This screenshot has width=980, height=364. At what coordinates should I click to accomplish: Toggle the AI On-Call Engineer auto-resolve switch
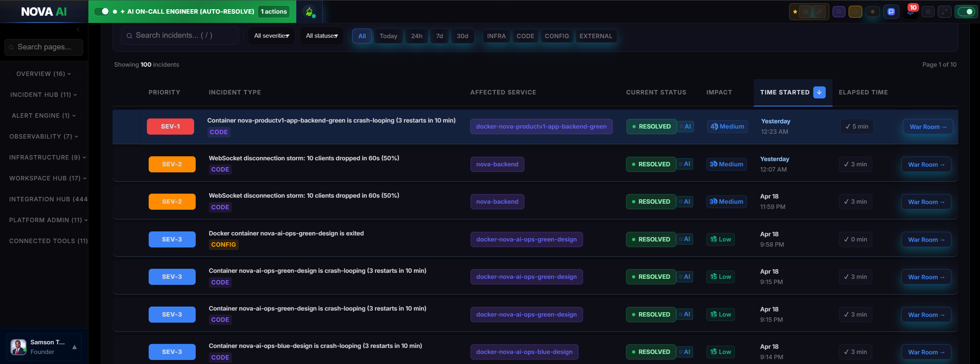pyautogui.click(x=102, y=11)
